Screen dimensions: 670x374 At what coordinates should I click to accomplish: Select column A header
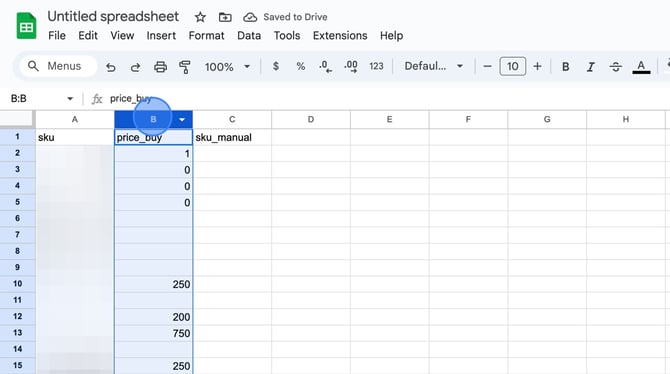[x=75, y=120]
